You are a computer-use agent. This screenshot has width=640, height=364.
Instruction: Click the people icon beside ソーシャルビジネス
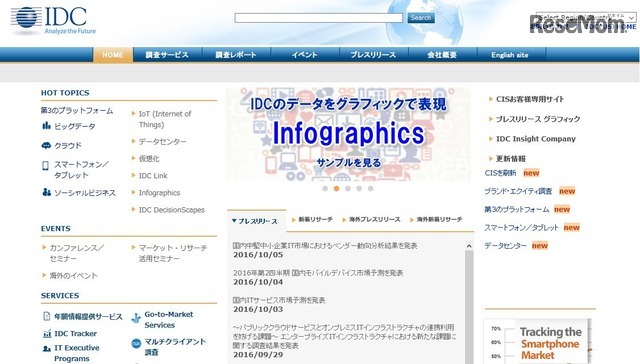[x=47, y=192]
